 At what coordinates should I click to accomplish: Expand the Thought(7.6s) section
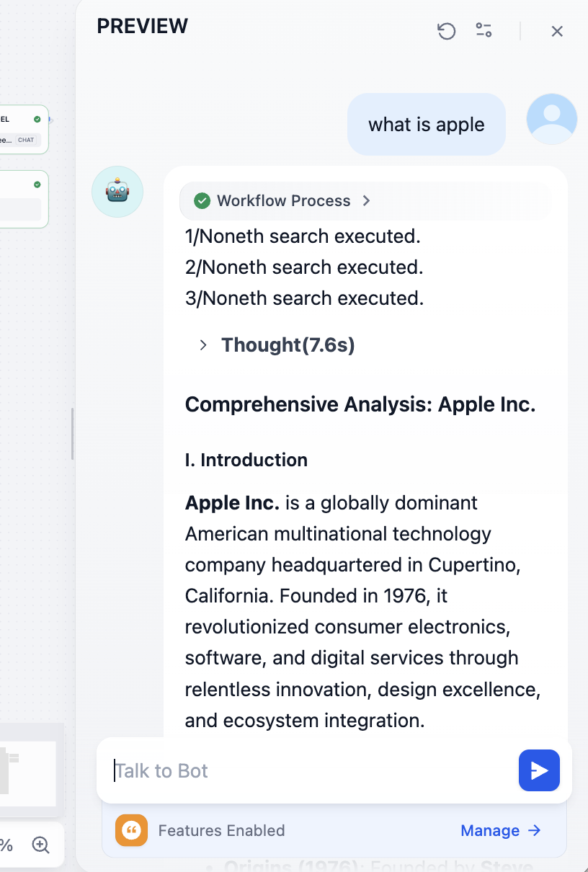(204, 345)
